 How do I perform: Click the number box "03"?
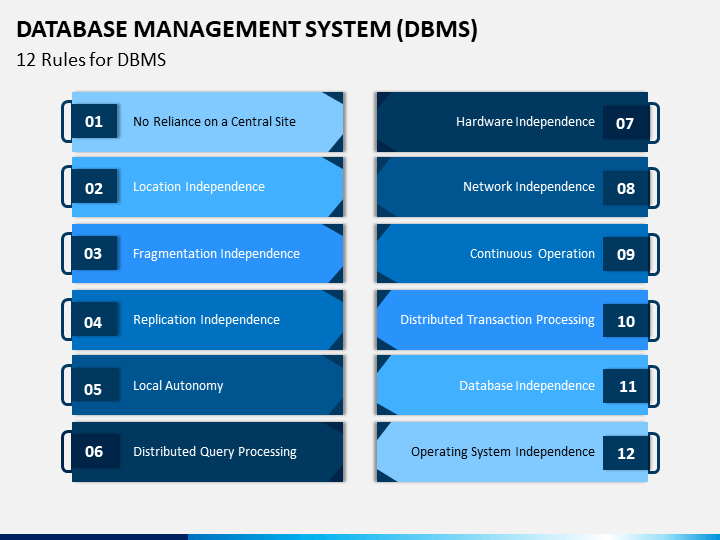[94, 253]
